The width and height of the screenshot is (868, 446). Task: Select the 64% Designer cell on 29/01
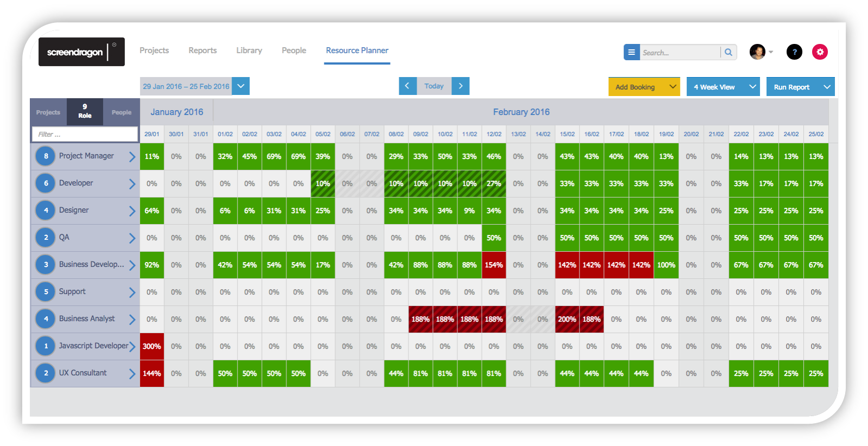pyautogui.click(x=152, y=211)
